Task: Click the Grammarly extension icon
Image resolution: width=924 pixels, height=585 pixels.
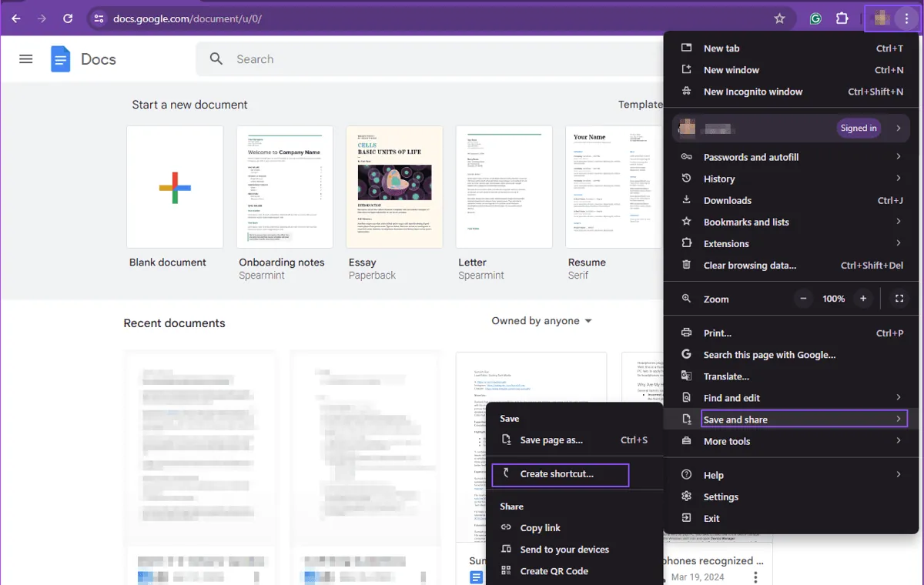Action: (x=816, y=18)
